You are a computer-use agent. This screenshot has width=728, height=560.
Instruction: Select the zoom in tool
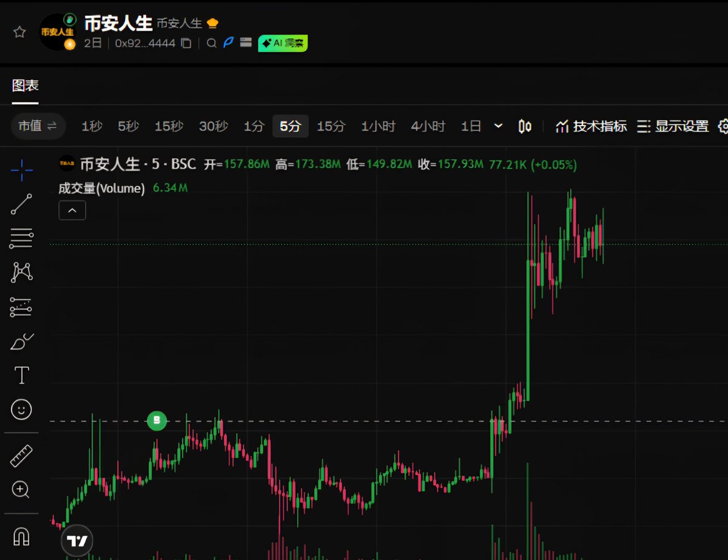click(22, 490)
